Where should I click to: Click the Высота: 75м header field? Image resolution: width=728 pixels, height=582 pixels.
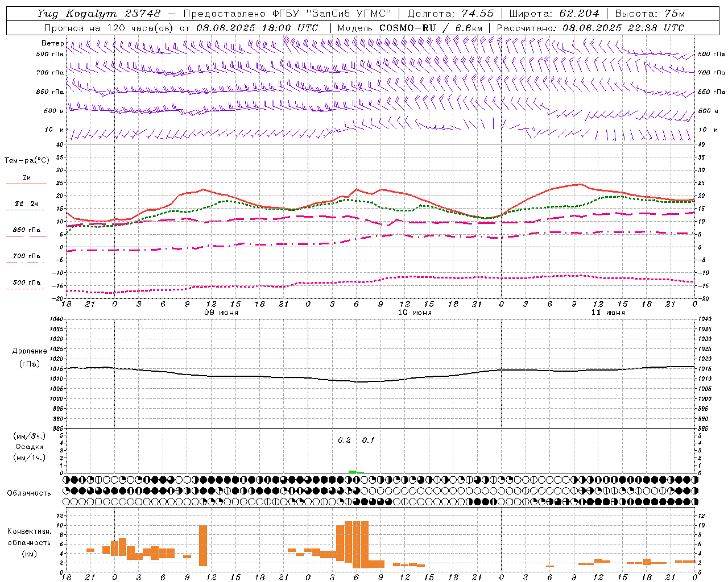tap(650, 13)
